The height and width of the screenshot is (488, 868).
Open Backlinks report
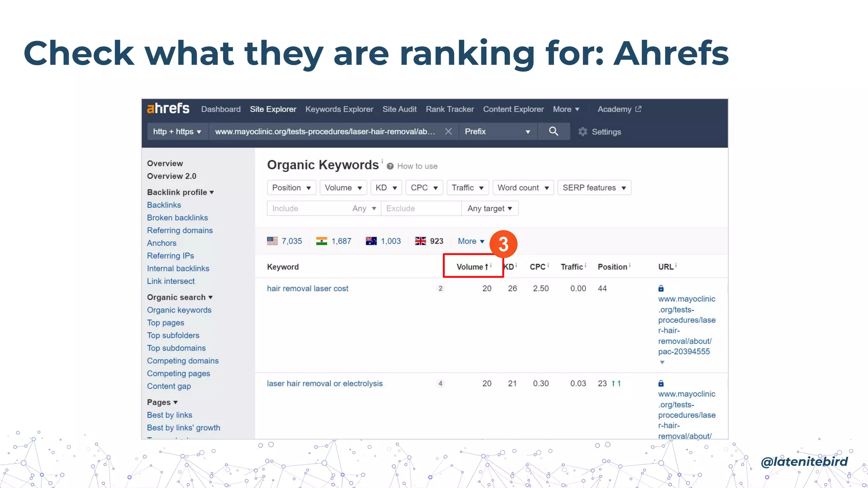click(x=164, y=205)
